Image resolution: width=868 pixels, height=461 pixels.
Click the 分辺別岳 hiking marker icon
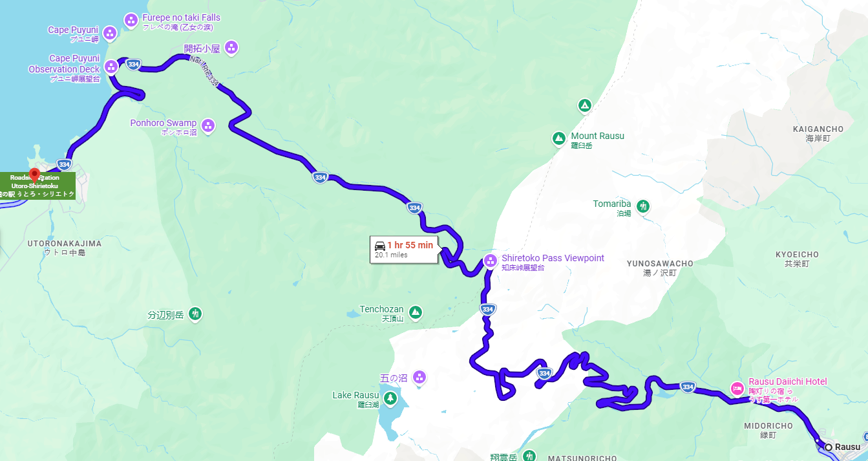tap(195, 315)
